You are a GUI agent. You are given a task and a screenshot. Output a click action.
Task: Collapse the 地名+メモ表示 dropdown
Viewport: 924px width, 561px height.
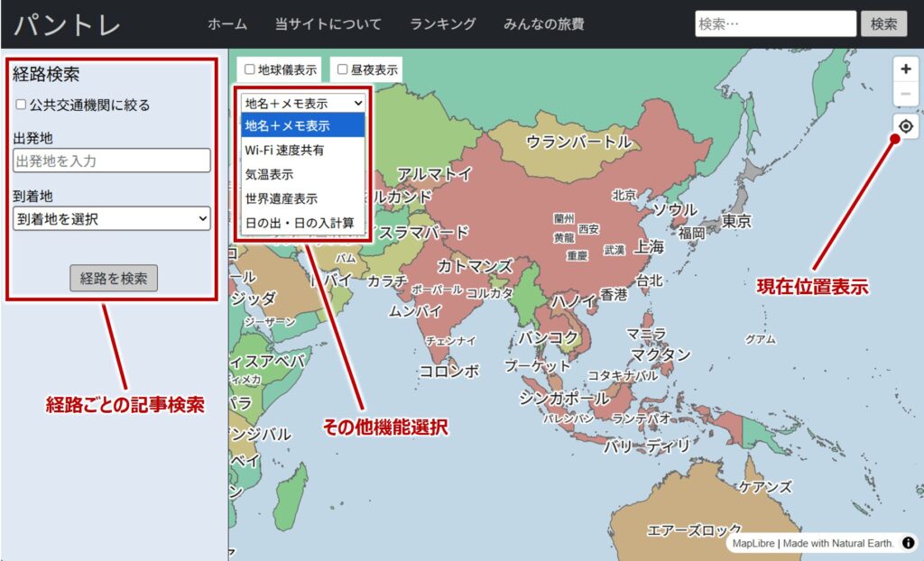point(303,103)
